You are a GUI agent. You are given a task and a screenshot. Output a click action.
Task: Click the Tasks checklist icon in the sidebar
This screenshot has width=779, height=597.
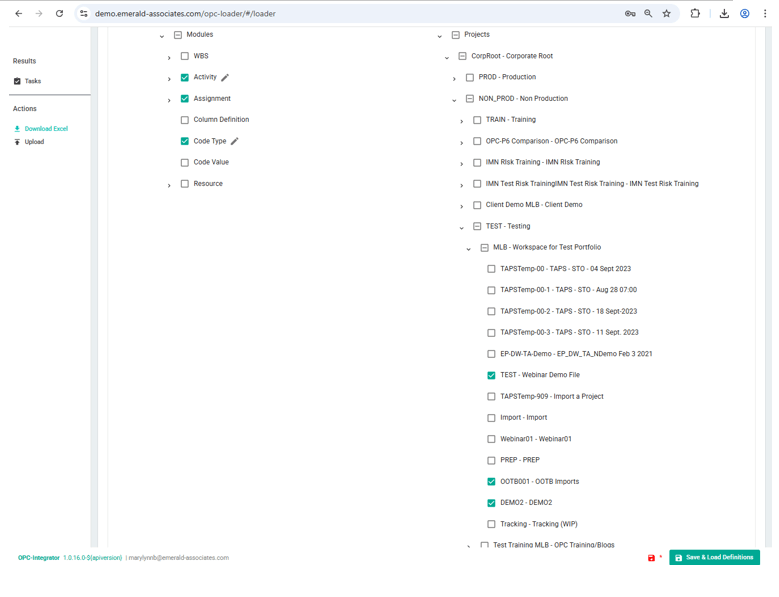[17, 81]
